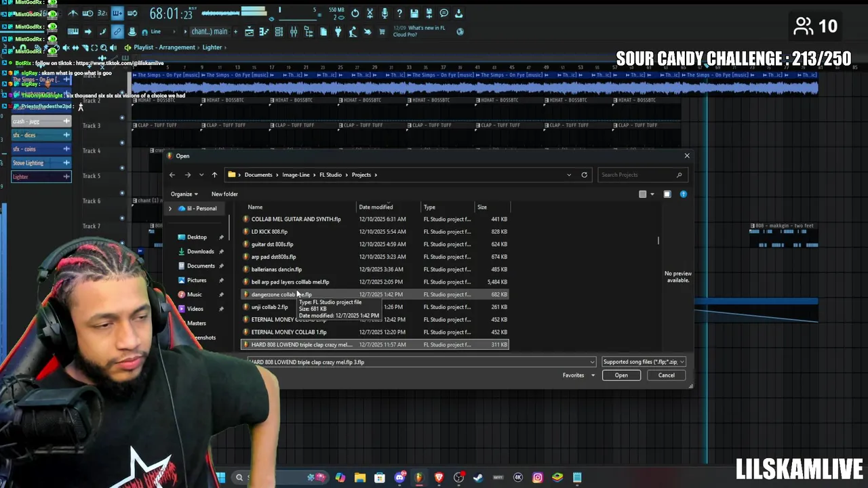
Task: Open the plugin picker plug icon
Action: (x=338, y=32)
